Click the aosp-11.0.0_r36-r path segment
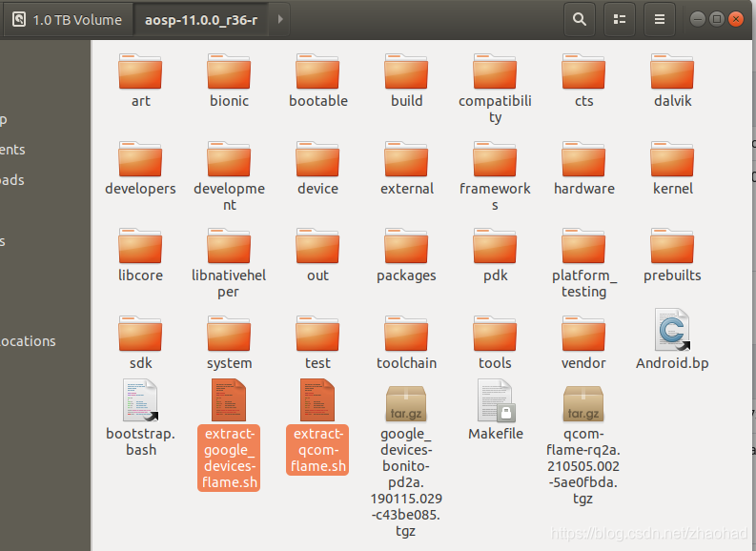This screenshot has width=756, height=551. pos(201,20)
